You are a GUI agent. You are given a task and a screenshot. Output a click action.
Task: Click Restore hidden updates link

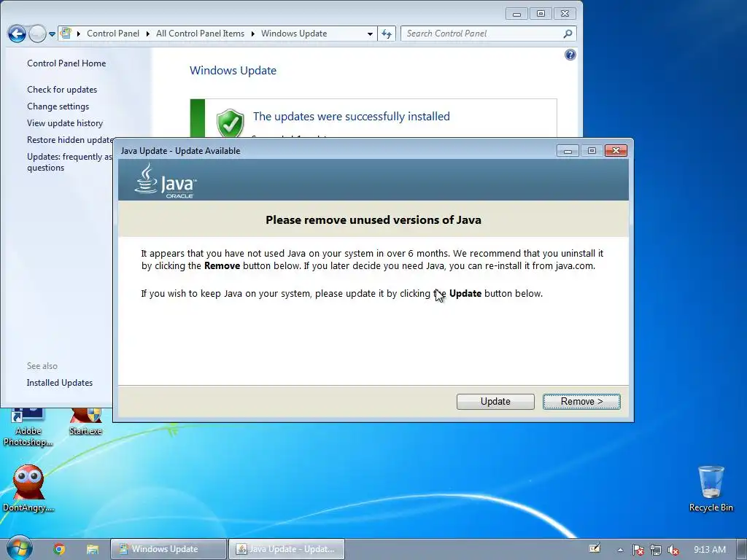click(x=70, y=139)
